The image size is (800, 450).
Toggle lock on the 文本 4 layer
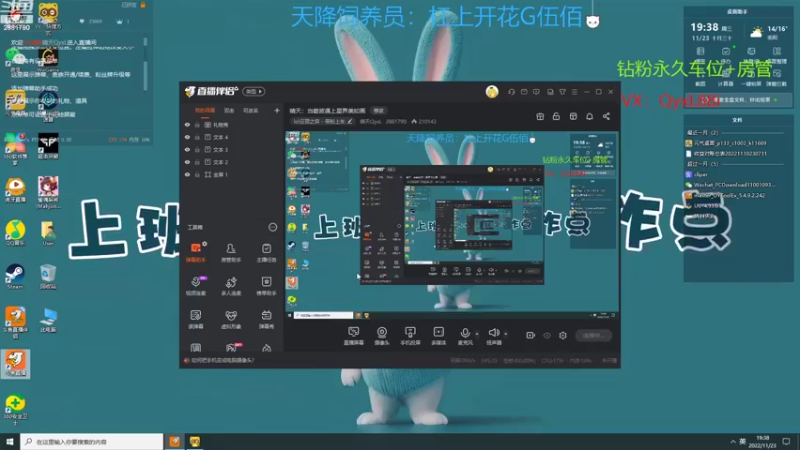[x=197, y=137]
